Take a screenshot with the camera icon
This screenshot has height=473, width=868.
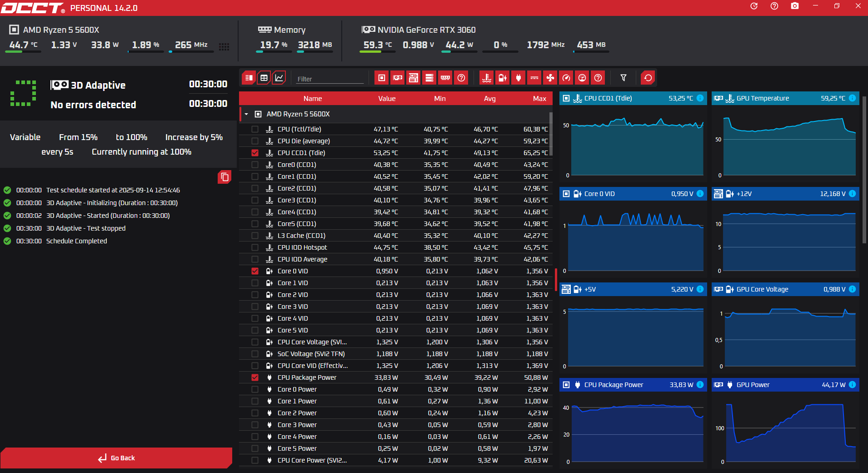point(795,6)
